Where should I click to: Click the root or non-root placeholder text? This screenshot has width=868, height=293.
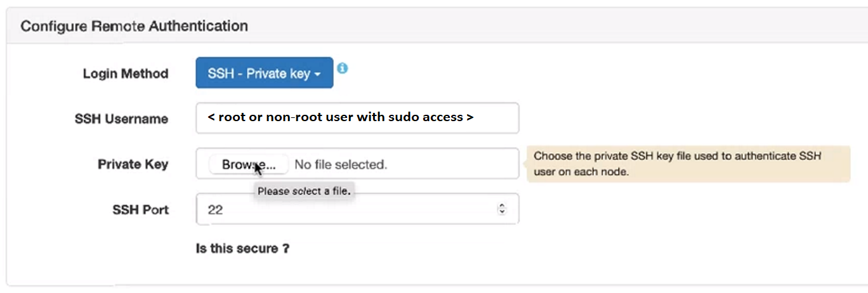pos(341,117)
